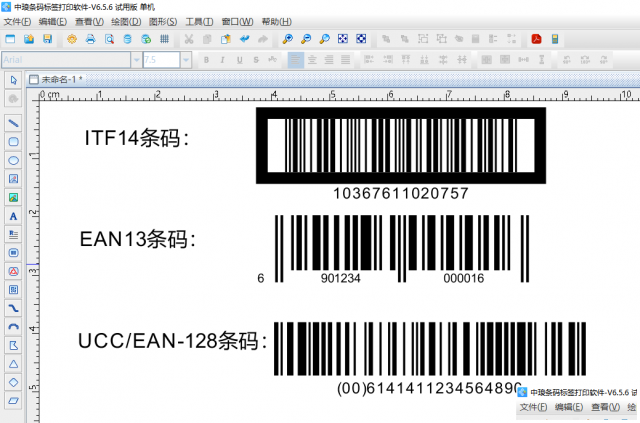Select the rounded rectangle drawing tool
Screen dimensions: 640x423
pos(14,141)
